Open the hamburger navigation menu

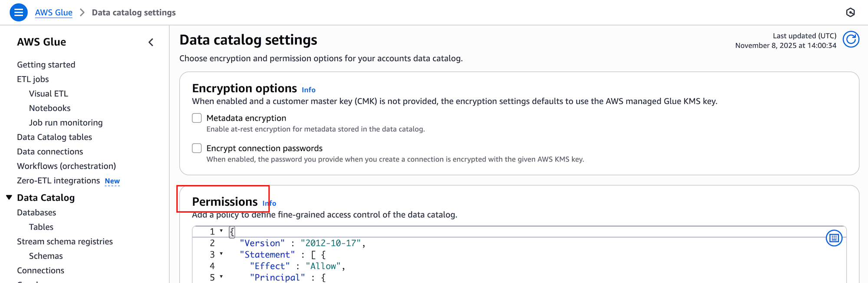(18, 13)
